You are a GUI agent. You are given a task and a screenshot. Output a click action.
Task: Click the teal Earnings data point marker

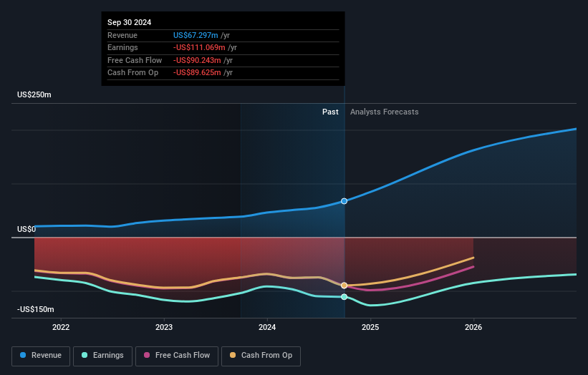click(x=344, y=297)
